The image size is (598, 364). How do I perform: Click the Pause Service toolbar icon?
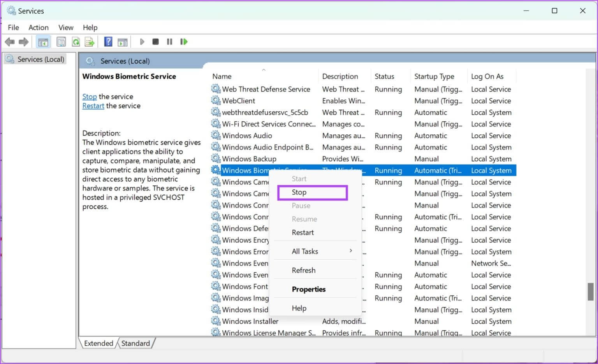click(169, 42)
